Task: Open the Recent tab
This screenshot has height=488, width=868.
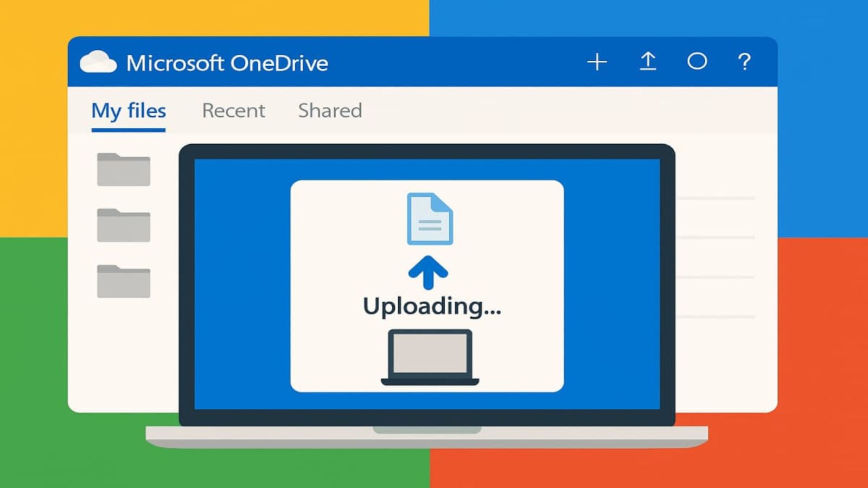Action: click(233, 111)
